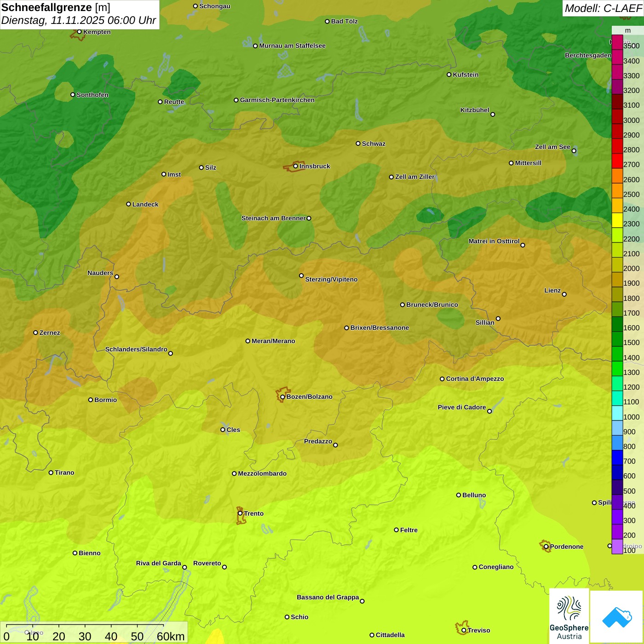Screen dimensions: 644x644
Task: Click the 1500 m green legend swatch
Action: (617, 339)
